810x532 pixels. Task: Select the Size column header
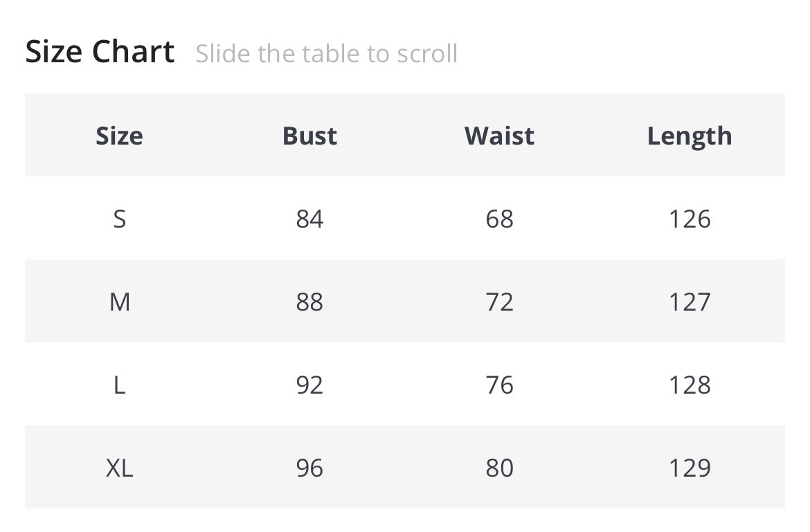(119, 136)
